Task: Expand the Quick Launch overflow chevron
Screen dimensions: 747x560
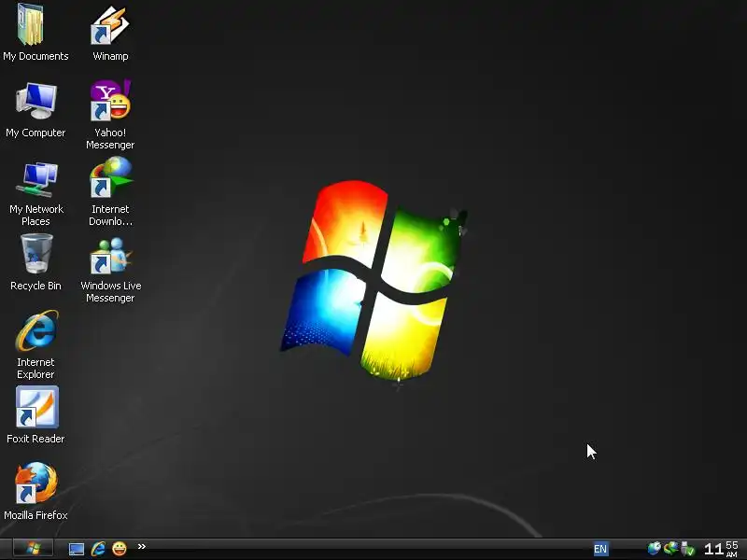Action: (142, 546)
